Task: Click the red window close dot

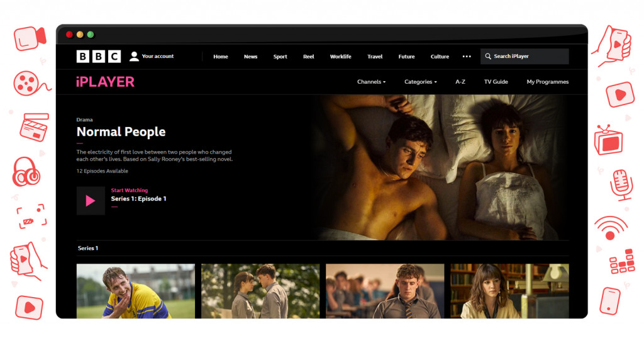Action: (69, 35)
